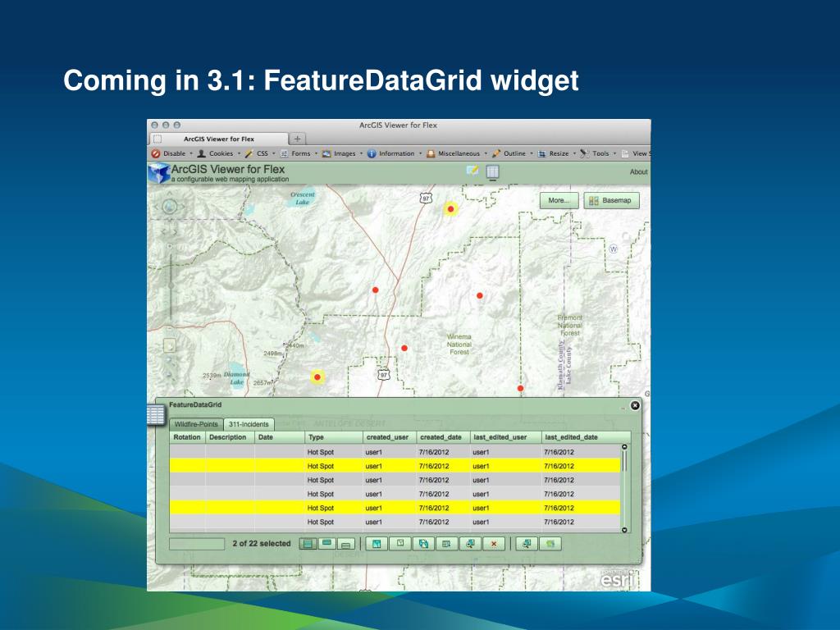Click the Cookies person icon
This screenshot has height=630, width=840.
tap(202, 153)
